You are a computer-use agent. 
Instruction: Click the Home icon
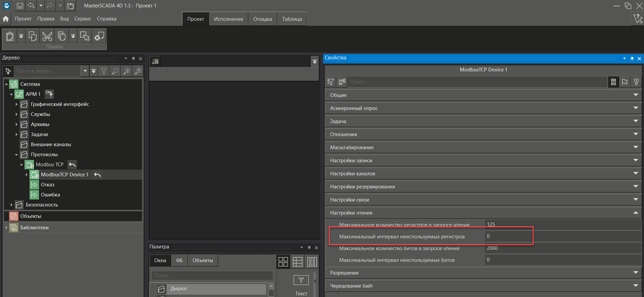(x=6, y=19)
